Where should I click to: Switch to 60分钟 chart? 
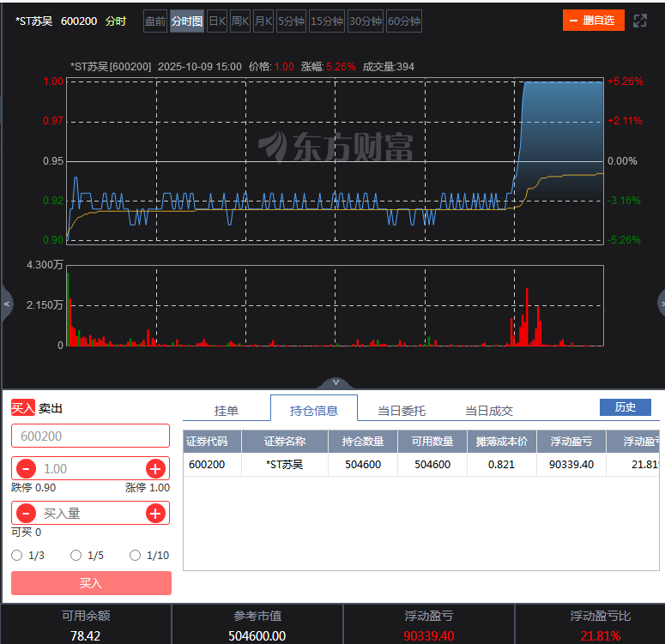(x=404, y=21)
